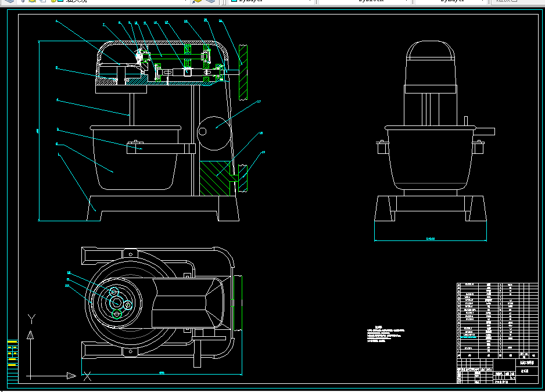Select the center planetary gear in top view

[x=116, y=303]
